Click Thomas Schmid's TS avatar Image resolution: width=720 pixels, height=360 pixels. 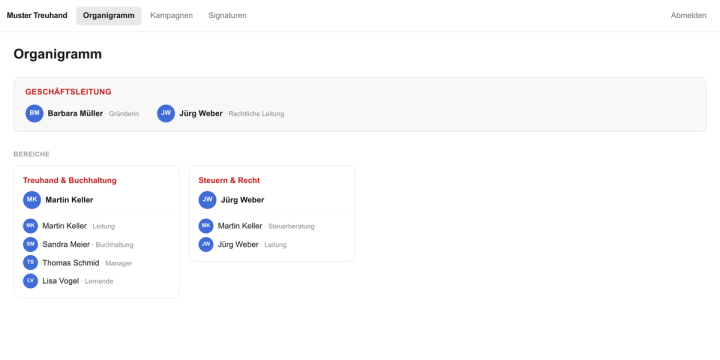pos(30,263)
